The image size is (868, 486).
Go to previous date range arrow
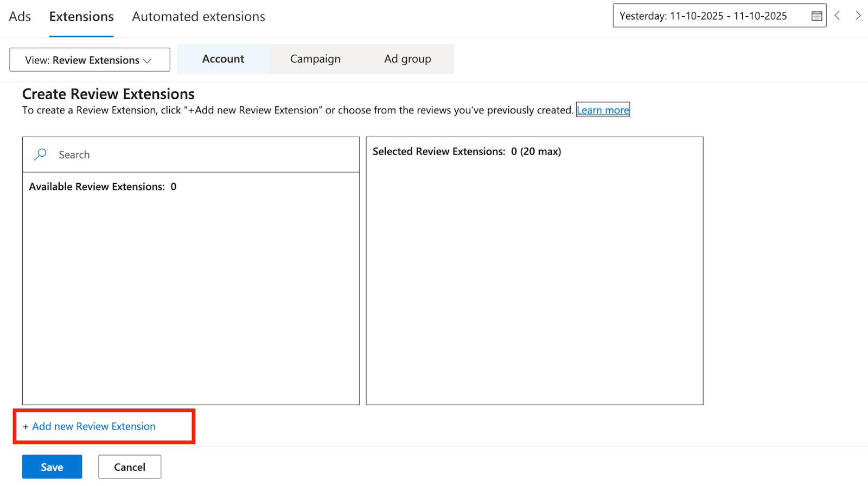838,16
